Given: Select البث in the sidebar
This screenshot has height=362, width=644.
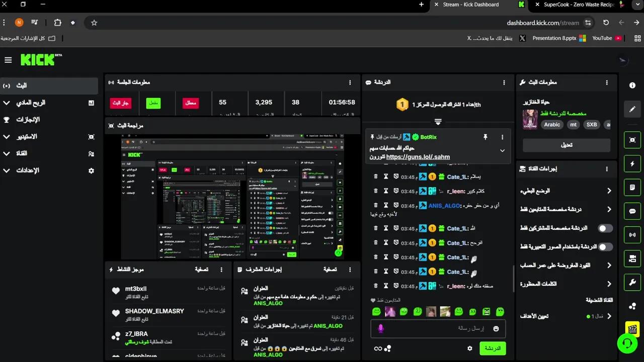Looking at the screenshot, I should [49, 86].
